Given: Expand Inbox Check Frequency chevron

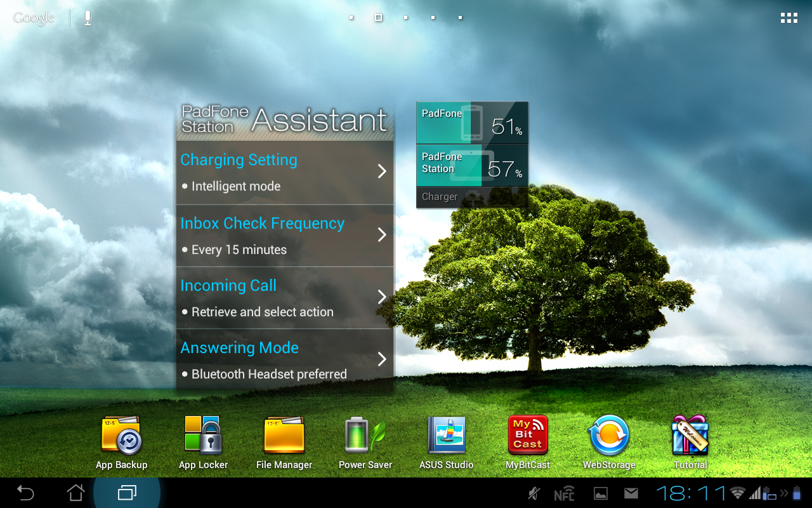Looking at the screenshot, I should (x=382, y=235).
